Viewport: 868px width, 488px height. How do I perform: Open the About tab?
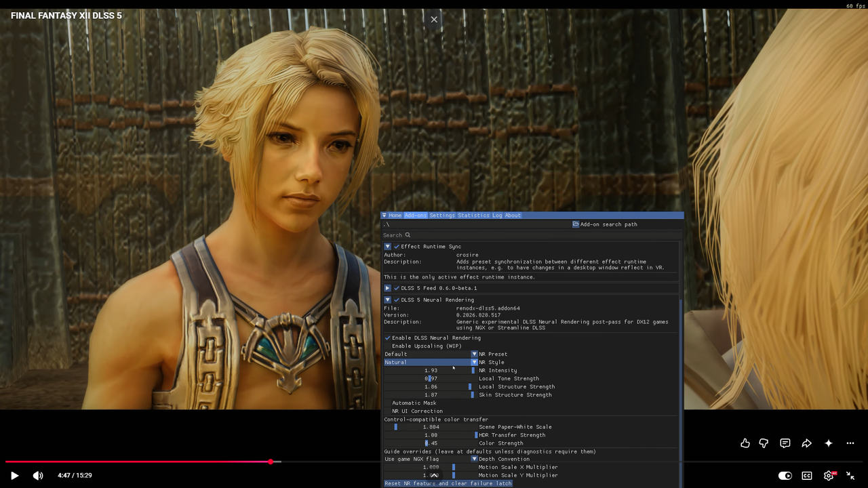pos(513,216)
